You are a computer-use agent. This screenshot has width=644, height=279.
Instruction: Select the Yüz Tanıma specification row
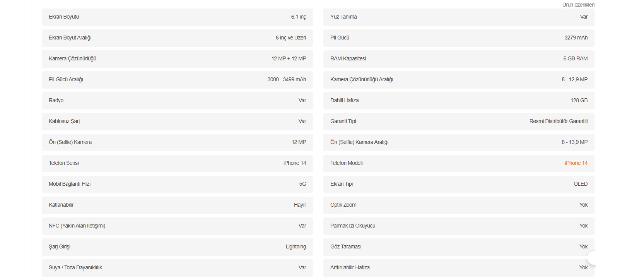tap(459, 17)
